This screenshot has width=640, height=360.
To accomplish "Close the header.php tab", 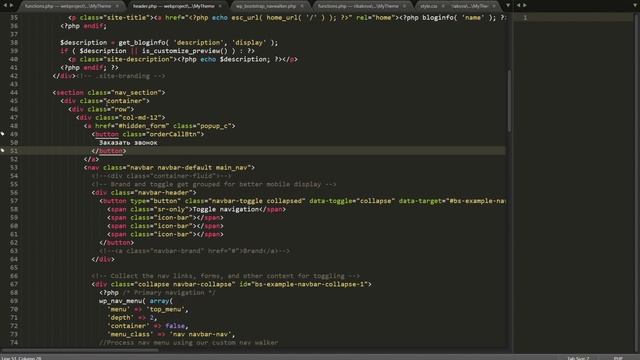I will coord(220,6).
